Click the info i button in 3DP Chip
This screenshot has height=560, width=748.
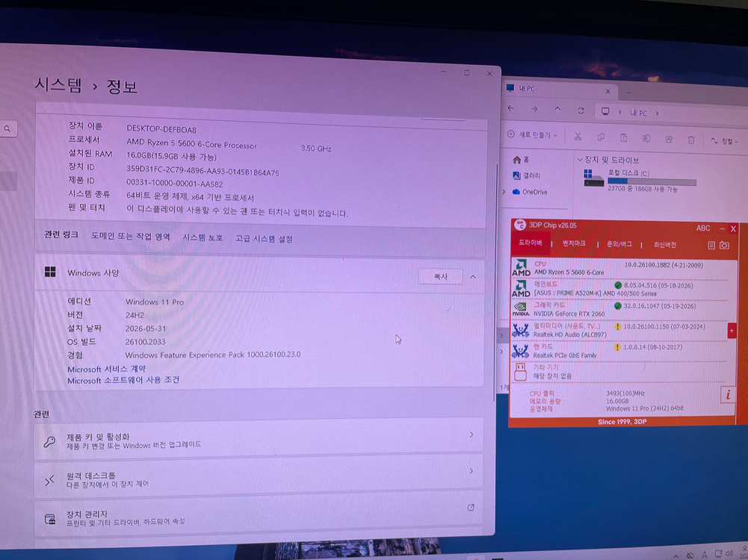click(x=728, y=395)
